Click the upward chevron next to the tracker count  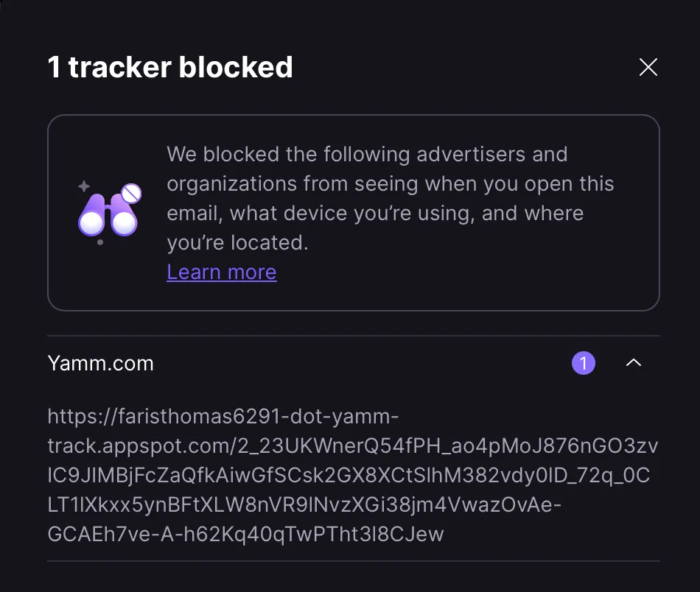pos(634,363)
